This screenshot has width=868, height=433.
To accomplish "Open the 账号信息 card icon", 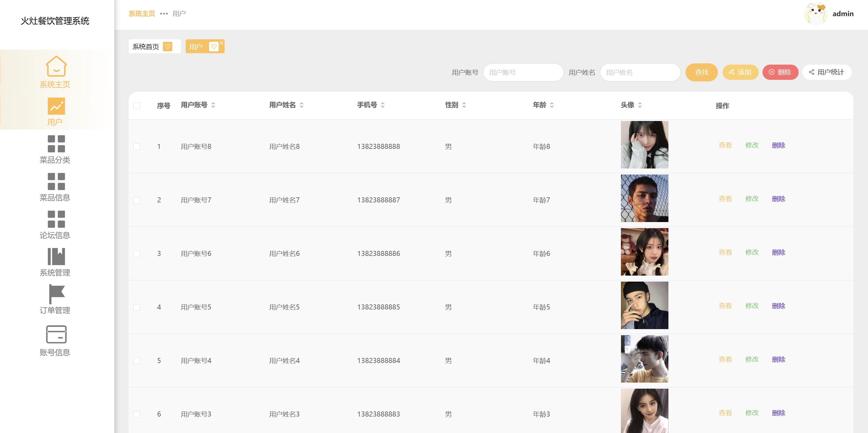I will click(x=56, y=334).
